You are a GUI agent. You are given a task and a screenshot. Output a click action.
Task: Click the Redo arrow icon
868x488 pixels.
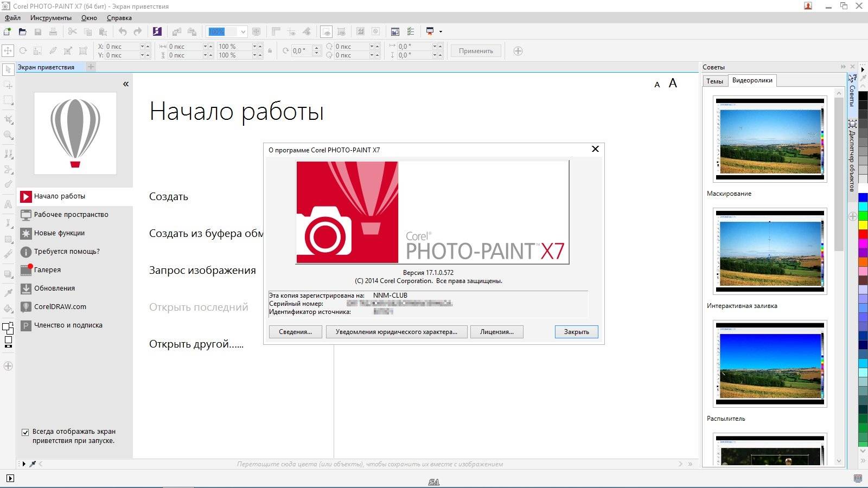point(138,31)
